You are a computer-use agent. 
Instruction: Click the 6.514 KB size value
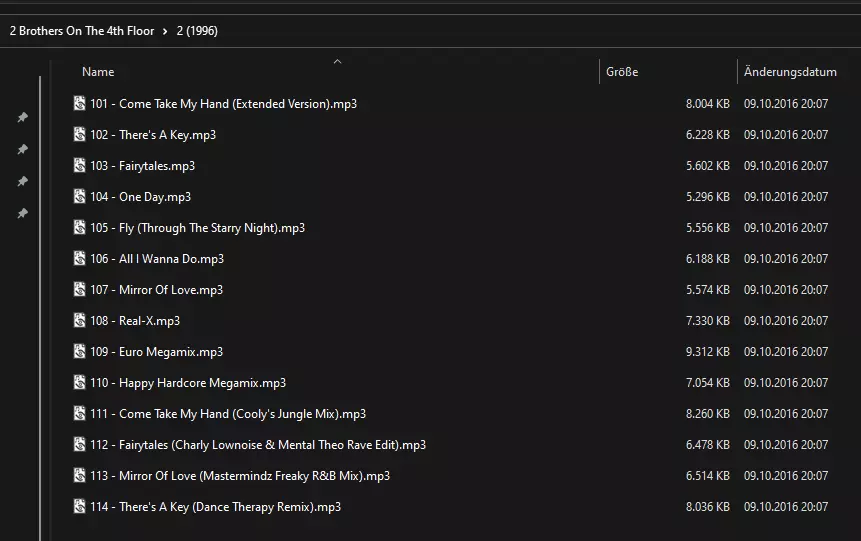[x=708, y=476]
